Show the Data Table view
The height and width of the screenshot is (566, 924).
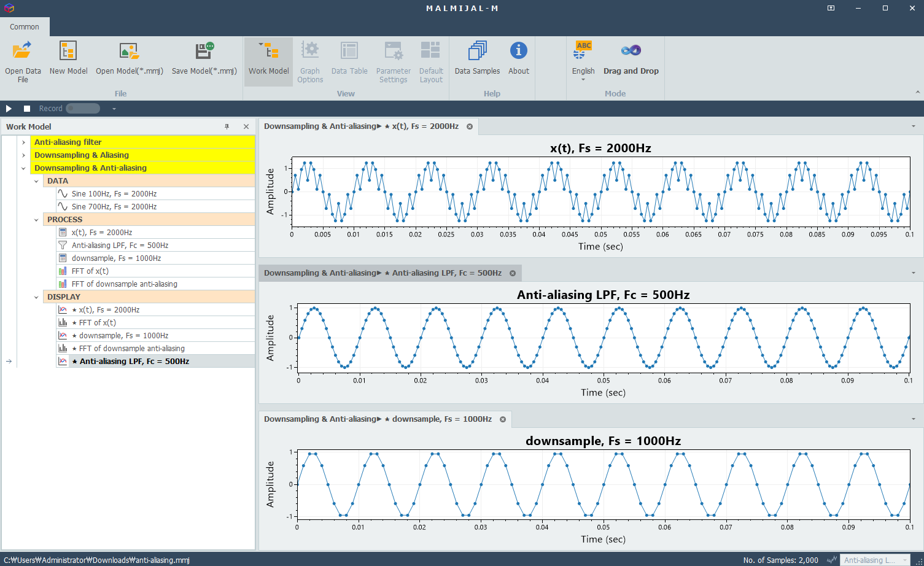pyautogui.click(x=349, y=59)
